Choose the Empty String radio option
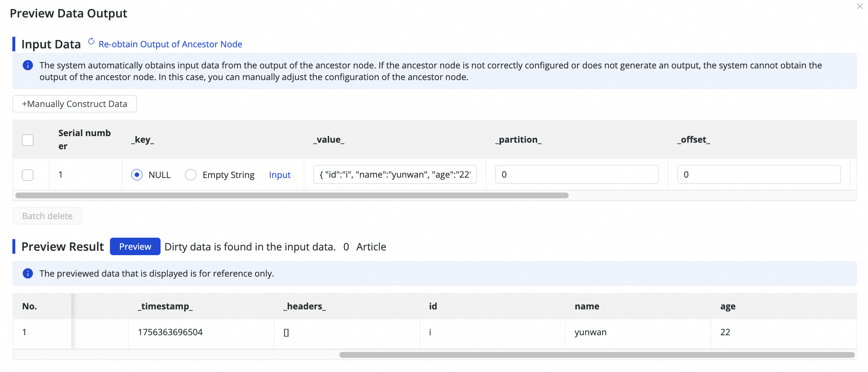 point(191,175)
